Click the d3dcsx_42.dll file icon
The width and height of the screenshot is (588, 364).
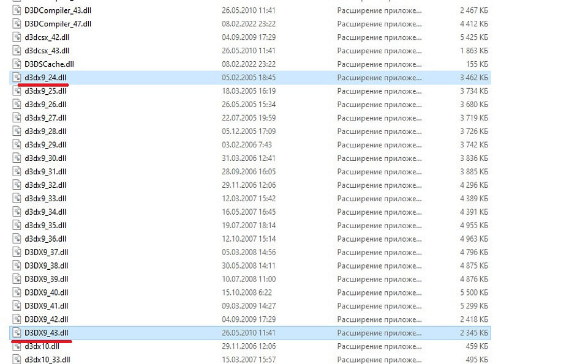17,37
